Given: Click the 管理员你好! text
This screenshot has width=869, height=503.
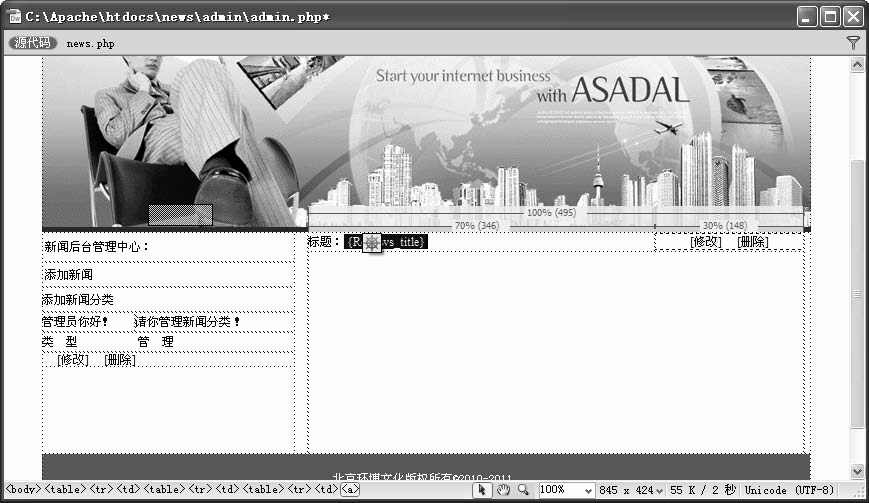Looking at the screenshot, I should pos(74,322).
